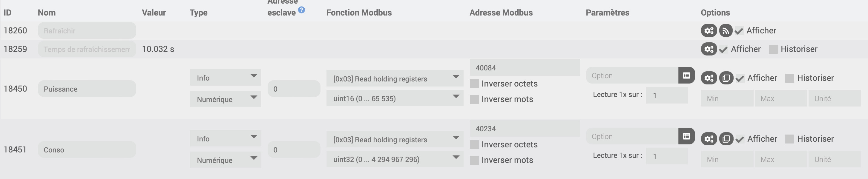This screenshot has width=868, height=179.
Task: Open the slave address help tooltip icon
Action: coord(302,10)
